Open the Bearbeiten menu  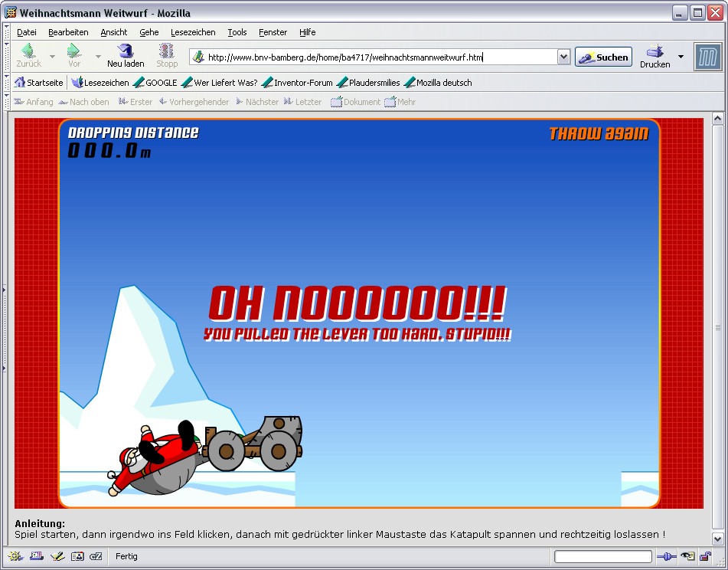coord(68,32)
